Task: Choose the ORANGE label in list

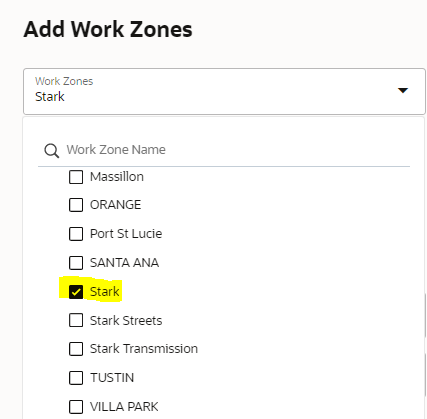Action: pos(115,205)
